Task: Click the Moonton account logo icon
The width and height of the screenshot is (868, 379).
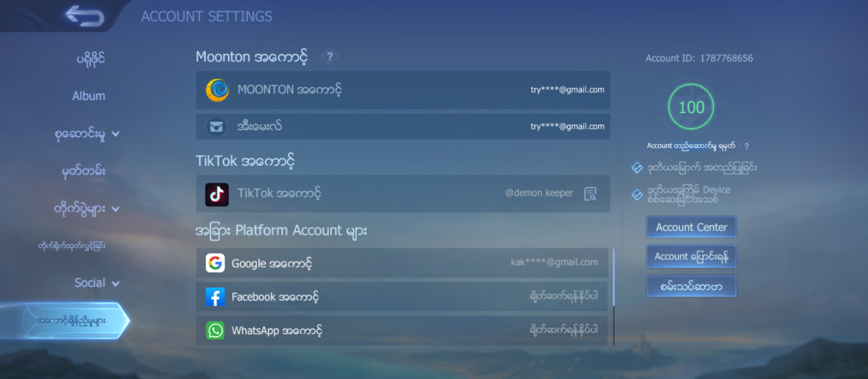Action: (217, 90)
